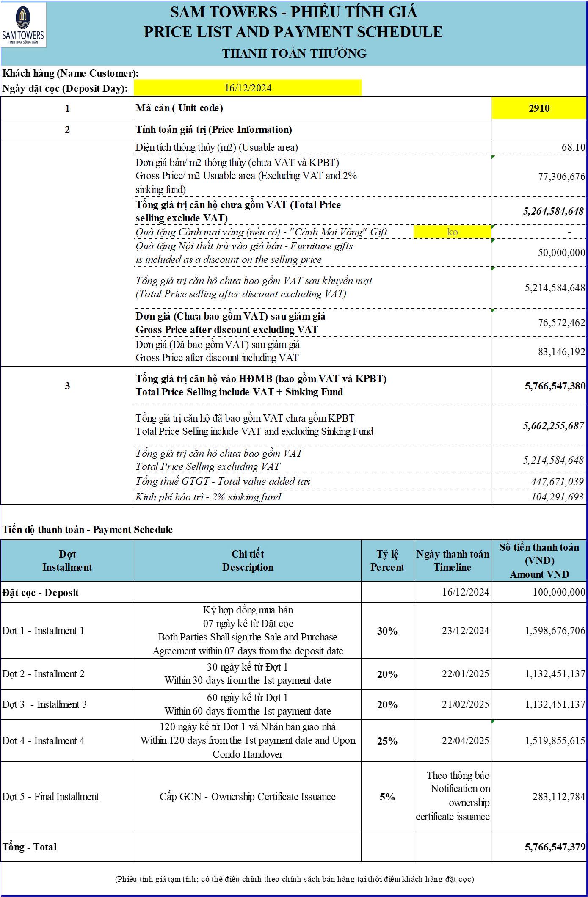Click the 2% sinking fund amount 104,291,693
Image resolution: width=588 pixels, height=897 pixels.
557,497
